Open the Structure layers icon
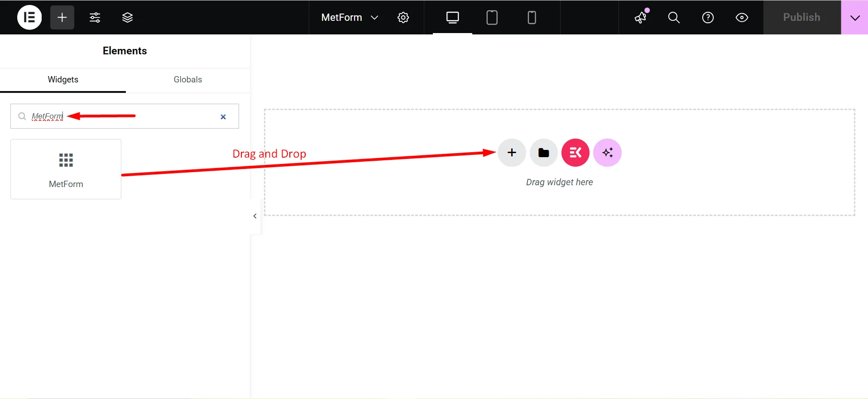The height and width of the screenshot is (399, 868). pyautogui.click(x=127, y=17)
